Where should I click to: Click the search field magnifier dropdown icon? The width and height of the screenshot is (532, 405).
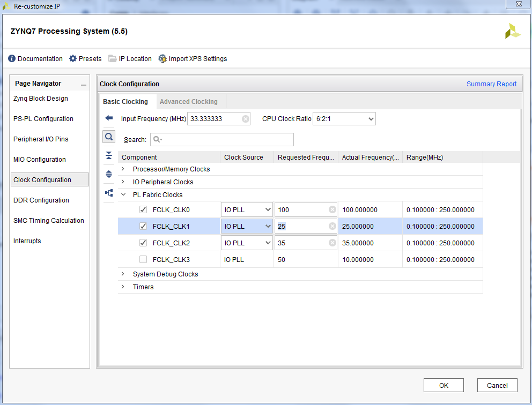point(158,139)
